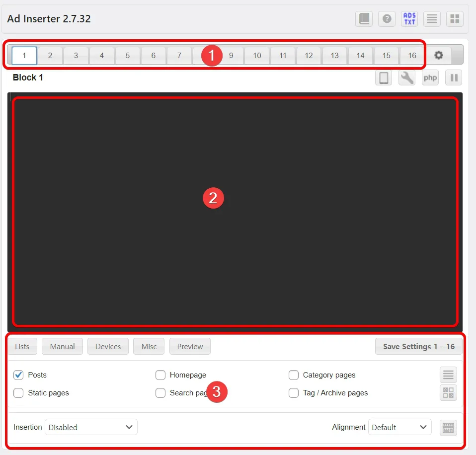Click the Block 1 name label
Viewport: 476px width, 455px height.
[x=28, y=77]
